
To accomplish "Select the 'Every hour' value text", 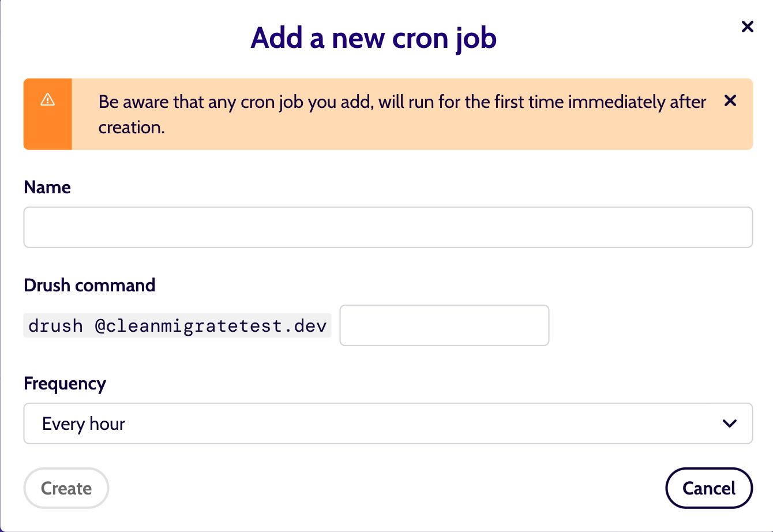I will pyautogui.click(x=84, y=424).
